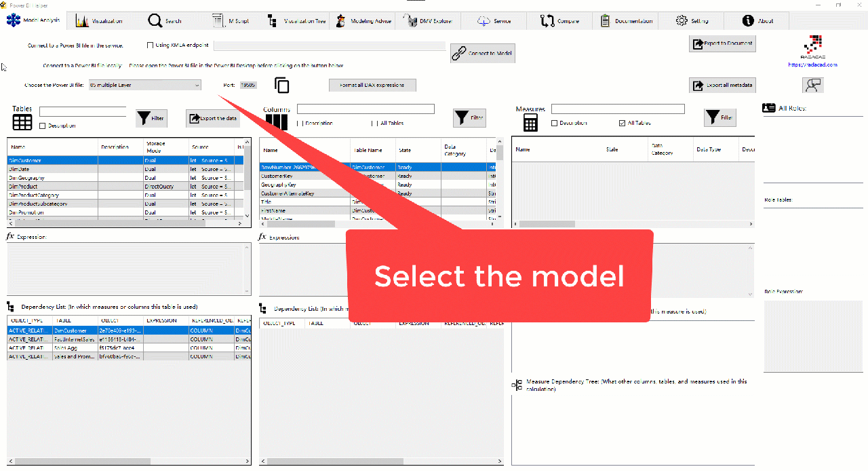Viewport: 868px width, 471px height.
Task: Click the calculator icon beside Measures
Action: coord(530,122)
